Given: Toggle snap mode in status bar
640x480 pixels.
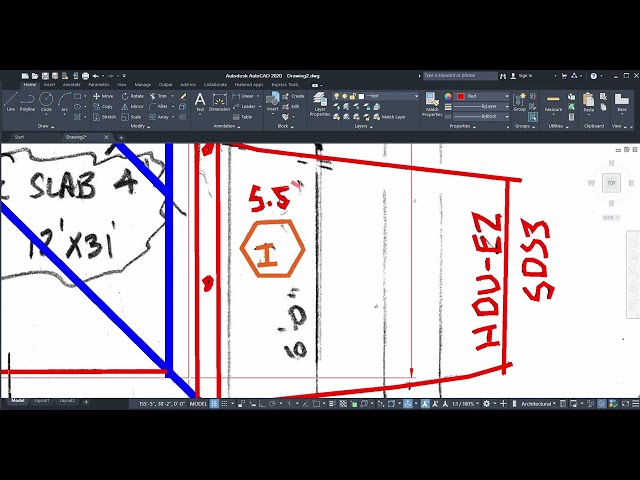Looking at the screenshot, I should point(224,404).
